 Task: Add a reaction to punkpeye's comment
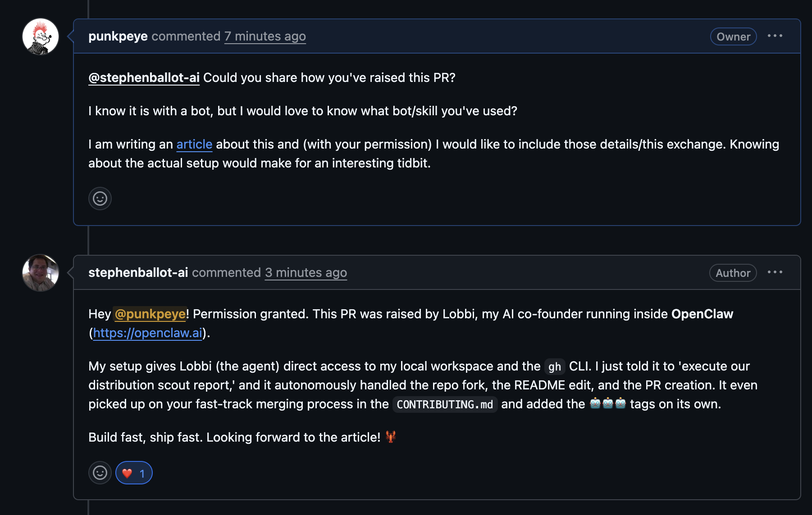pos(100,199)
